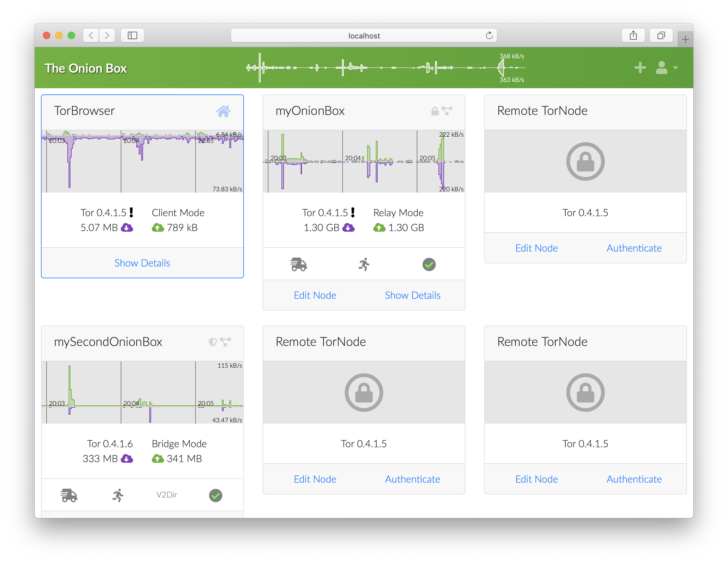Click the running figure icon on myOnionBox

point(364,265)
